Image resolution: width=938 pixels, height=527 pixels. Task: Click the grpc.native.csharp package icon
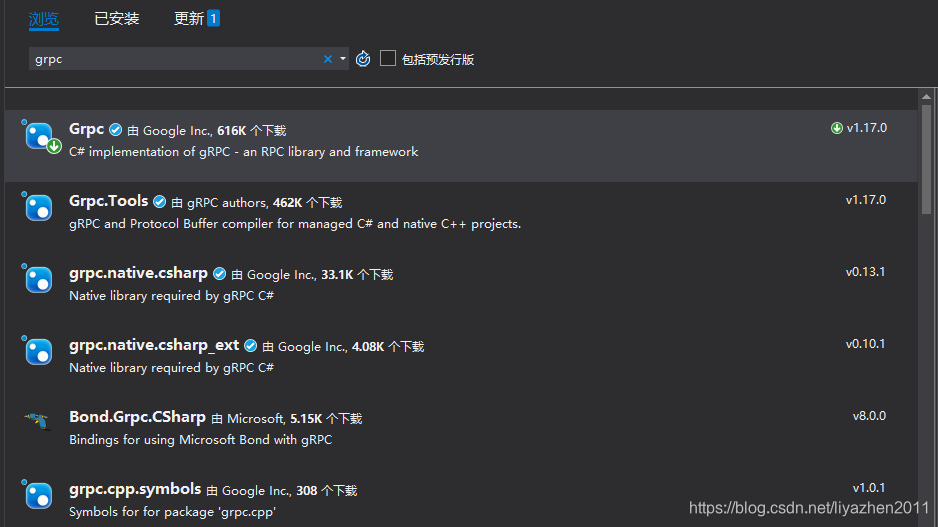tap(38, 279)
